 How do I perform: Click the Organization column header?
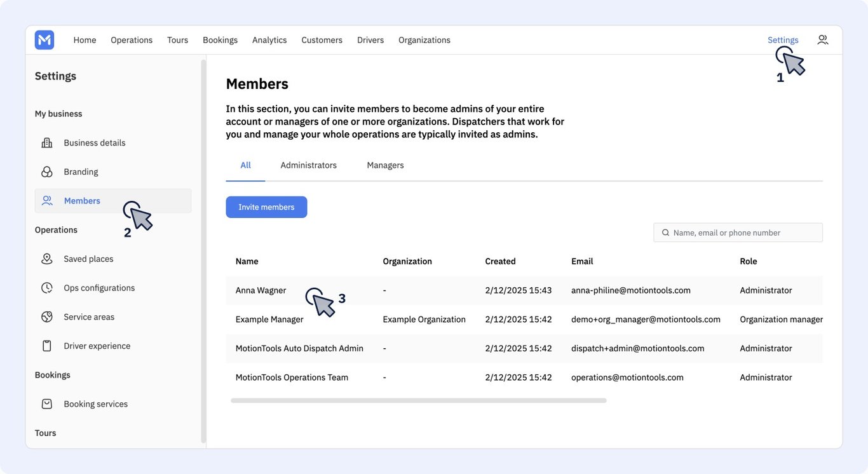pyautogui.click(x=407, y=261)
